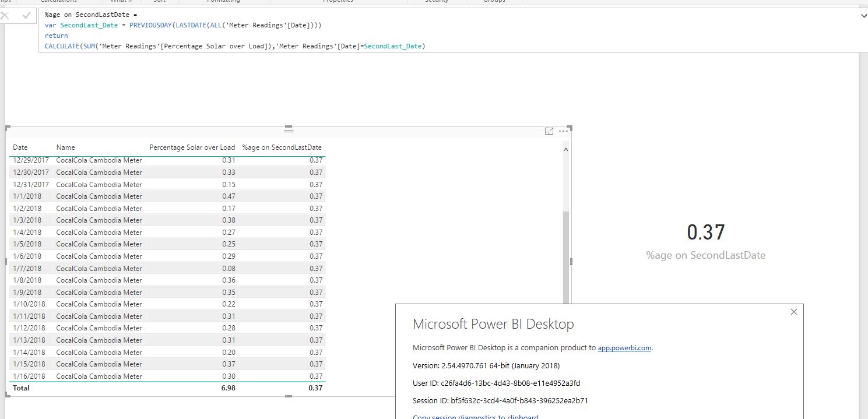Expand the formula bar with the chevron
Viewport: 868px width, 419px height.
863,16
